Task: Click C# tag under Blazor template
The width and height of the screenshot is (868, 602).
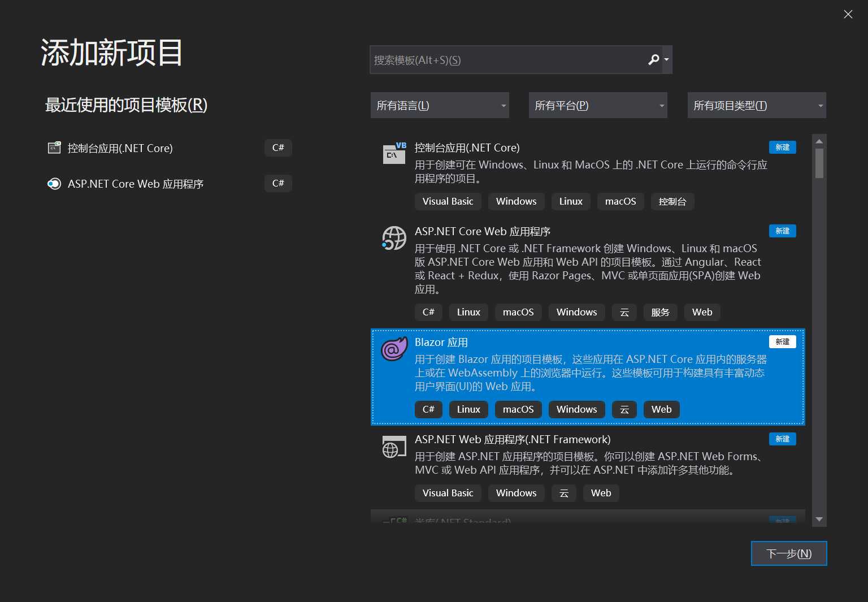Action: [428, 409]
